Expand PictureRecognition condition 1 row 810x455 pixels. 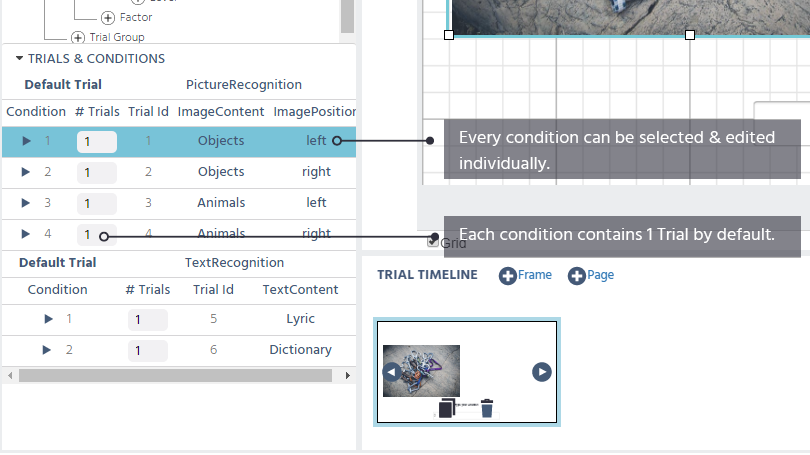(x=26, y=140)
